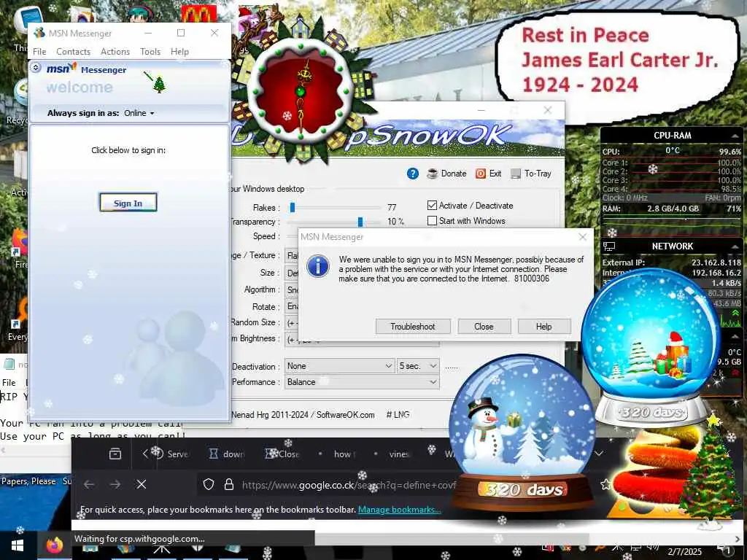Open the 5 sec. dropdown
The height and width of the screenshot is (560, 747).
(x=418, y=366)
